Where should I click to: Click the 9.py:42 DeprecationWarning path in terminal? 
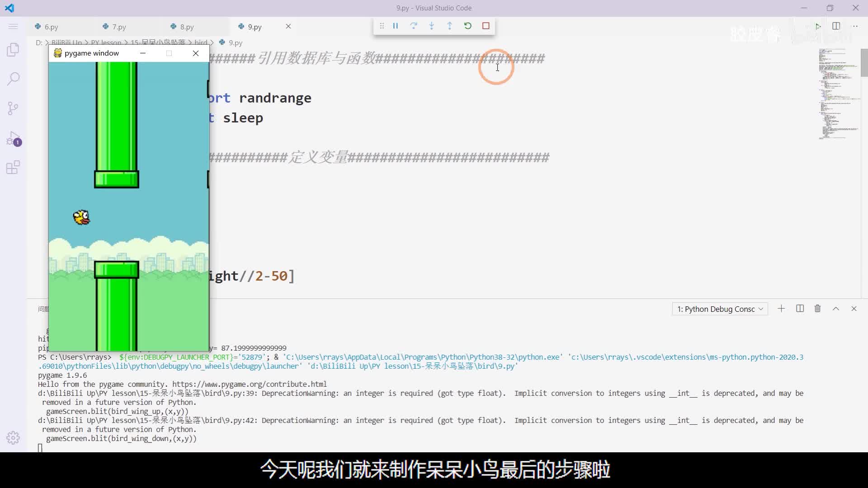pyautogui.click(x=148, y=420)
